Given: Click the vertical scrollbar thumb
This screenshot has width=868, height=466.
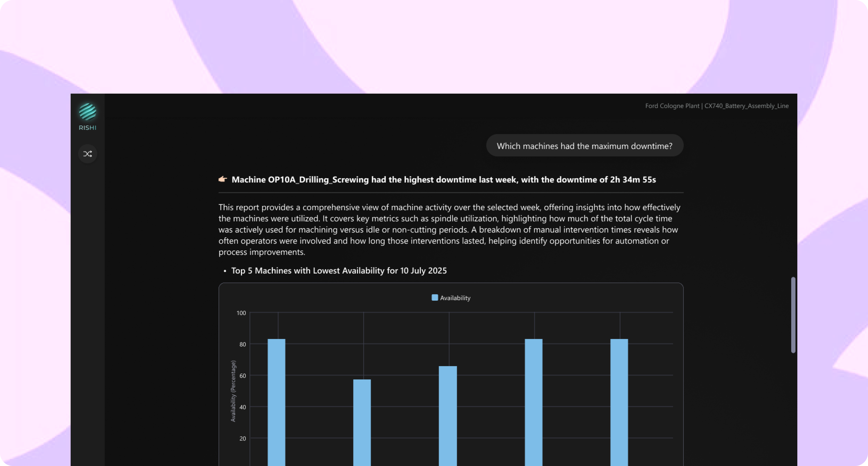Looking at the screenshot, I should 793,315.
